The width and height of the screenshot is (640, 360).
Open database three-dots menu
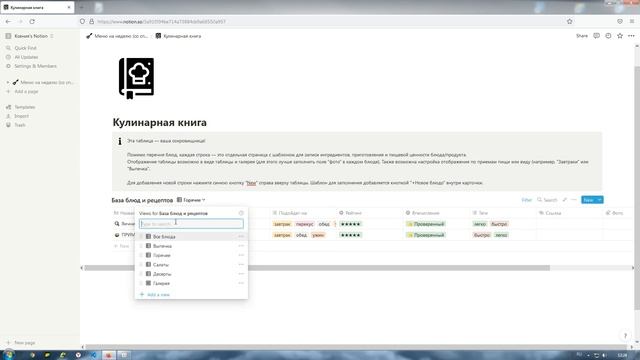tap(573, 200)
